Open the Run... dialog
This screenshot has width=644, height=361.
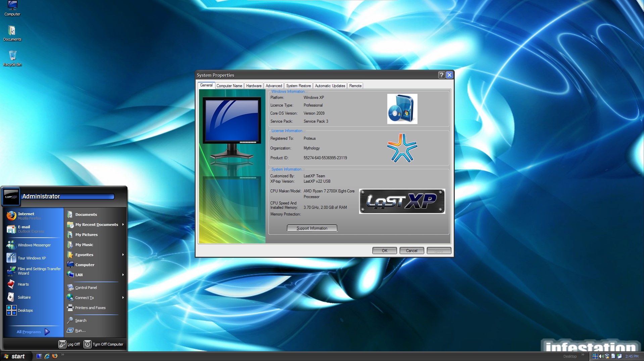pyautogui.click(x=95, y=330)
